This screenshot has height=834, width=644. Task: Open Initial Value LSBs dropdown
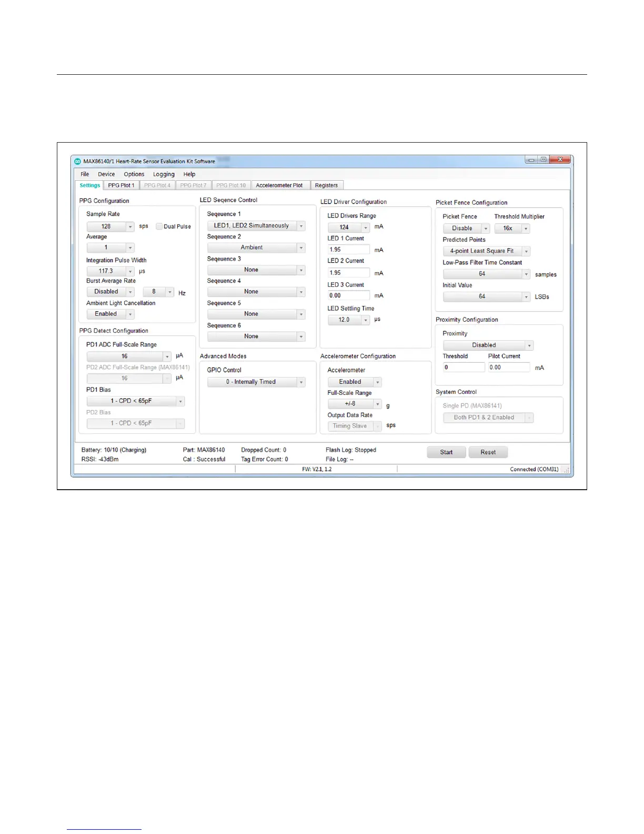487,296
